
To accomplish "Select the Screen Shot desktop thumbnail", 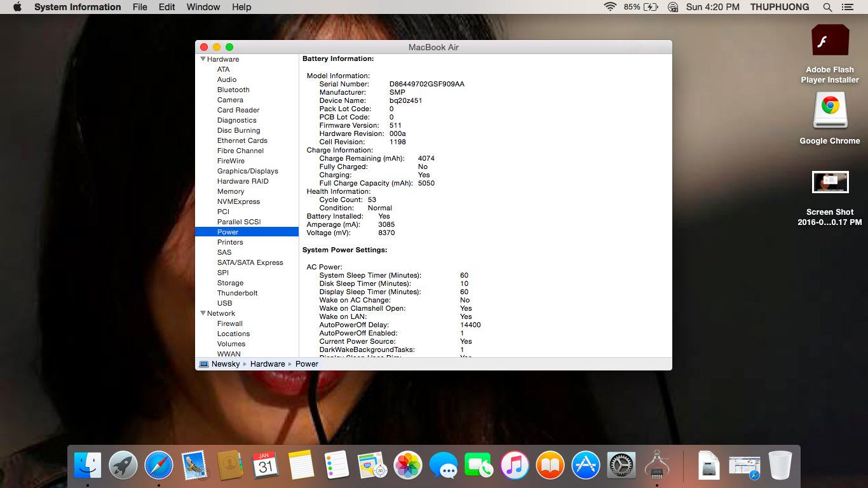I will (x=830, y=182).
